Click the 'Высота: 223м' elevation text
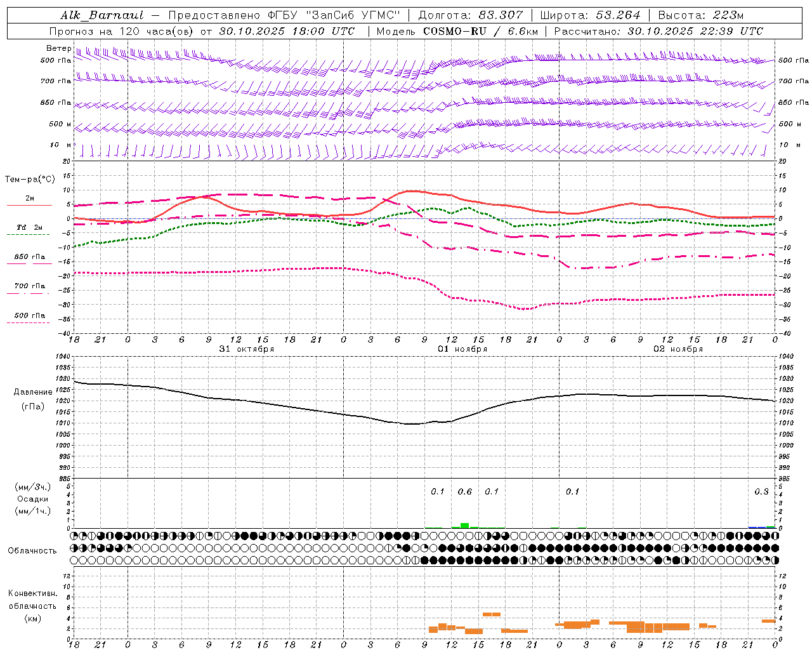This screenshot has height=650, width=812. 701,15
